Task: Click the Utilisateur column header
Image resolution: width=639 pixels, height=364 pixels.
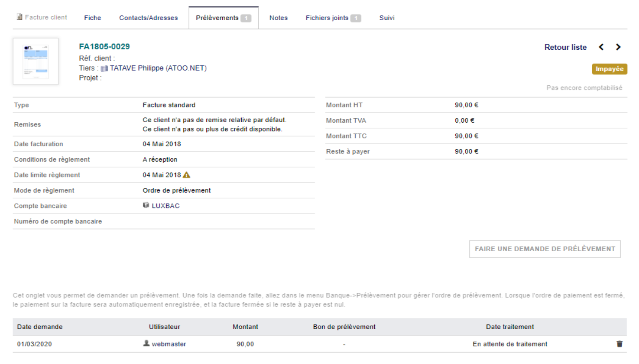Action: click(164, 327)
